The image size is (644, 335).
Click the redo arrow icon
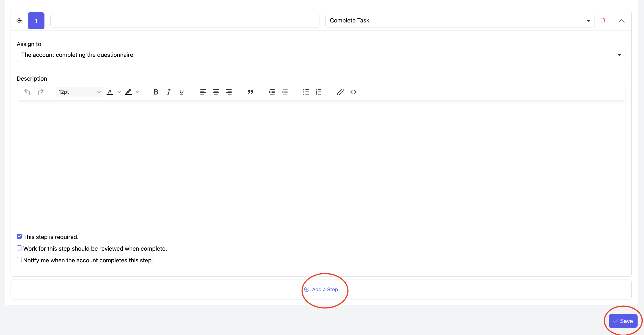(41, 92)
